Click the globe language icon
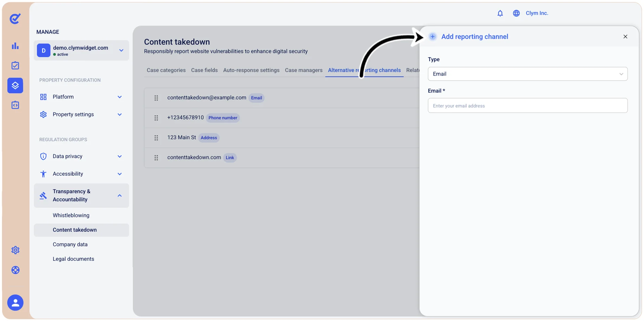644x321 pixels. [516, 13]
